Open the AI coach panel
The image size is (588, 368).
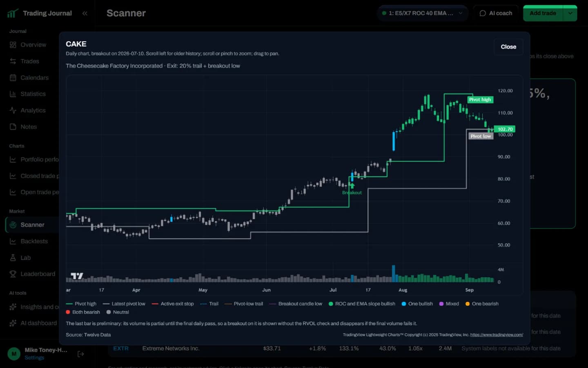coord(496,13)
